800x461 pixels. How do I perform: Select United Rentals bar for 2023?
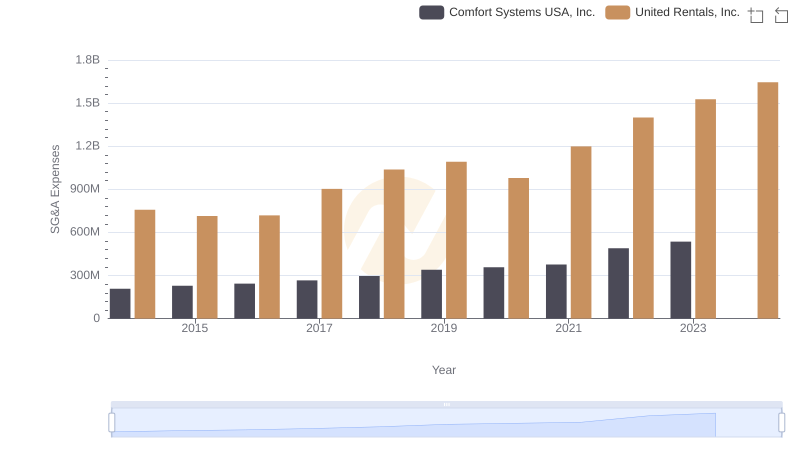pyautogui.click(x=705, y=209)
